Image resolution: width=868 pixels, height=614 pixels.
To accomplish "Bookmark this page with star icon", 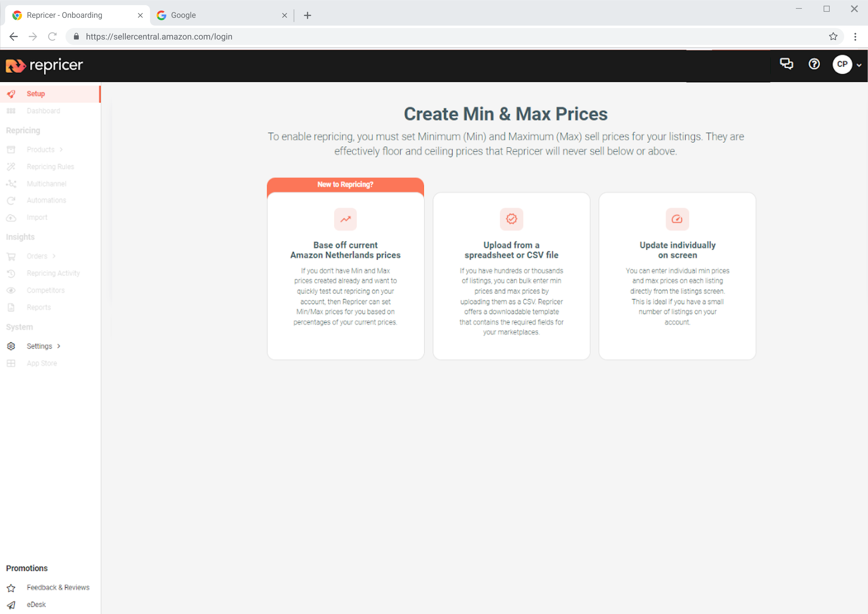I will pos(833,37).
